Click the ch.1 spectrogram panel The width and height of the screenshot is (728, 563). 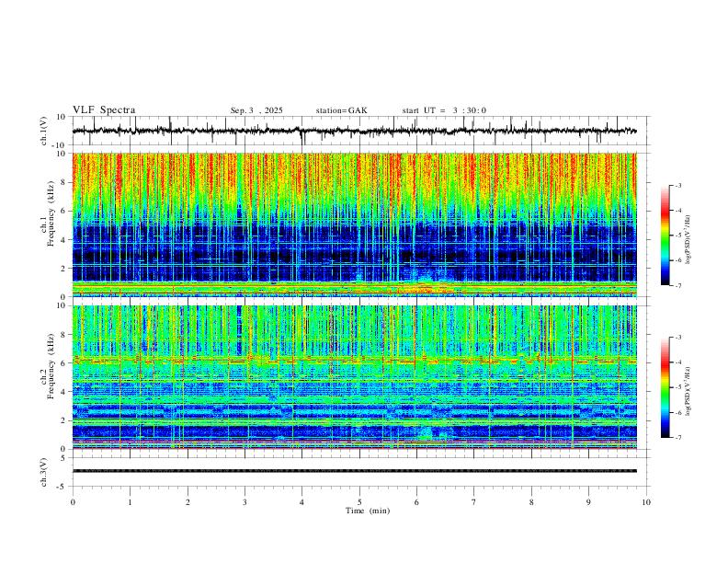tap(354, 224)
